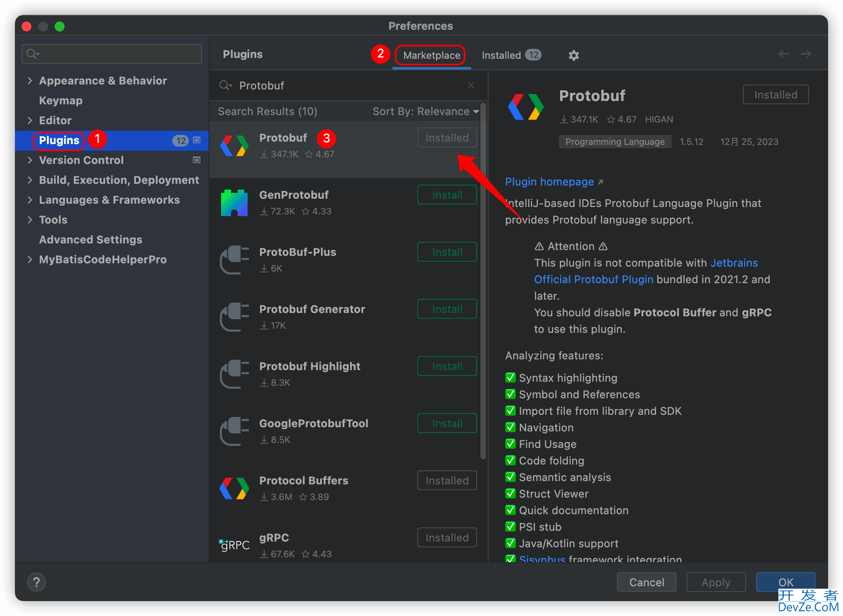Click the plugin search magnifier icon

coord(226,85)
